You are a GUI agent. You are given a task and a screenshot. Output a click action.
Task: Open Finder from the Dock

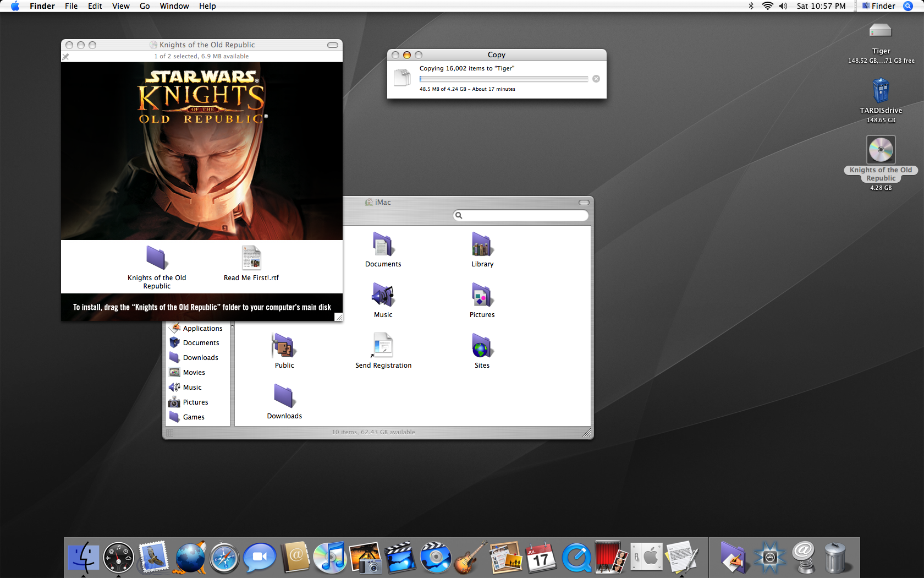[x=83, y=557]
